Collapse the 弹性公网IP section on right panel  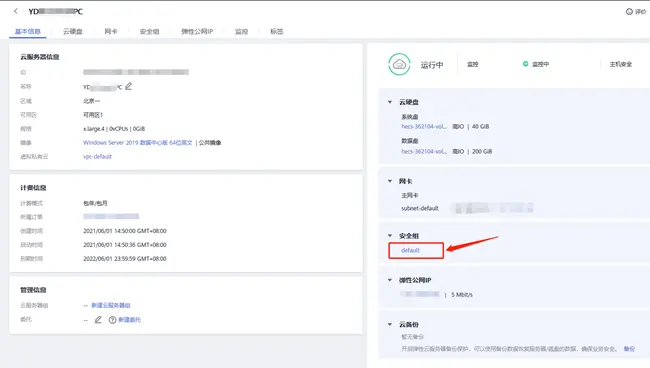(x=390, y=280)
